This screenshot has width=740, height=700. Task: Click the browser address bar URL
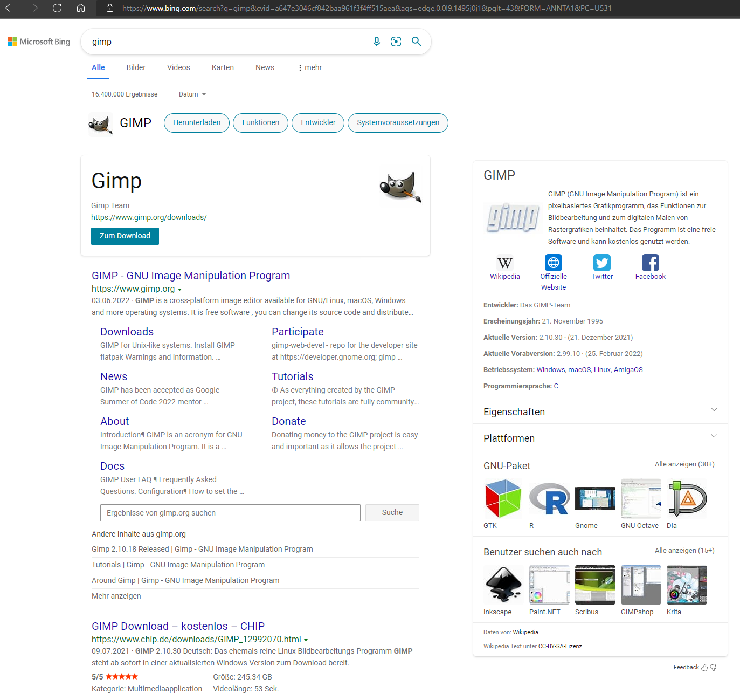[366, 8]
